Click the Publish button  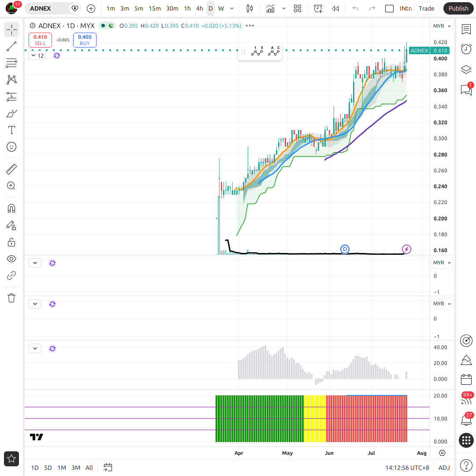[x=458, y=8]
